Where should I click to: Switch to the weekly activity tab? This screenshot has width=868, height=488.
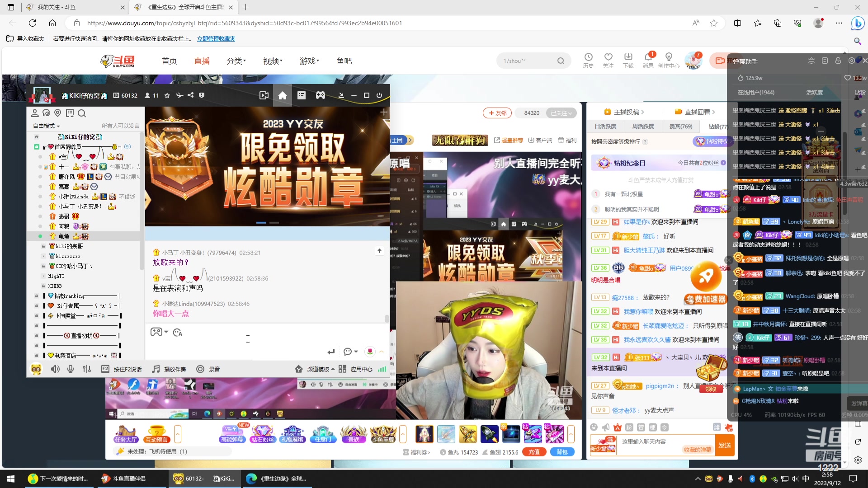click(x=643, y=127)
